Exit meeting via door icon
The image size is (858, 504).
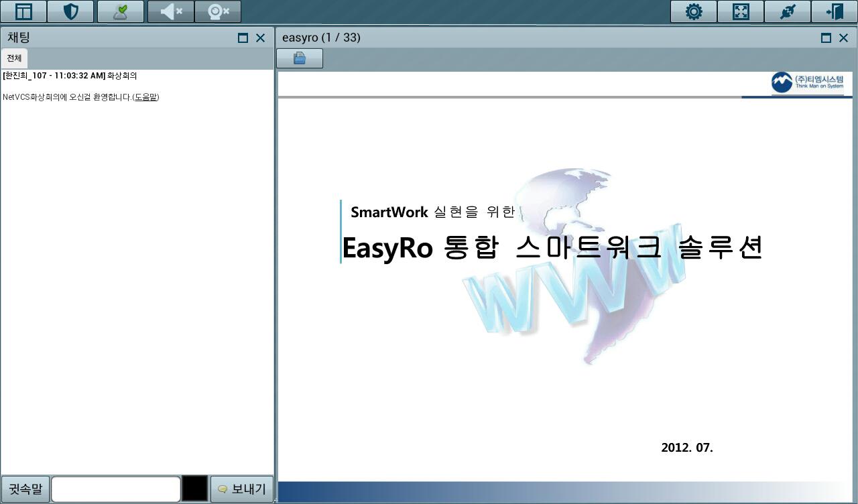point(835,11)
